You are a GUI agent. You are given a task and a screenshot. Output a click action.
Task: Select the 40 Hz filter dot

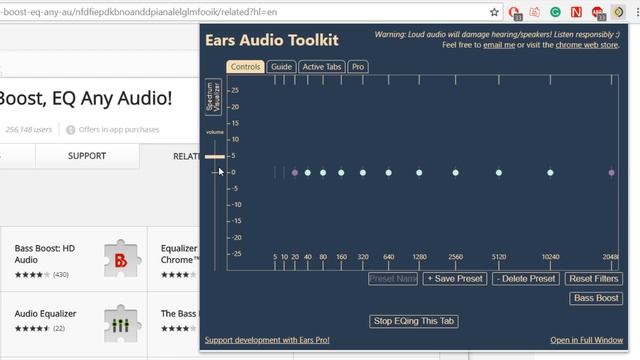tap(308, 173)
